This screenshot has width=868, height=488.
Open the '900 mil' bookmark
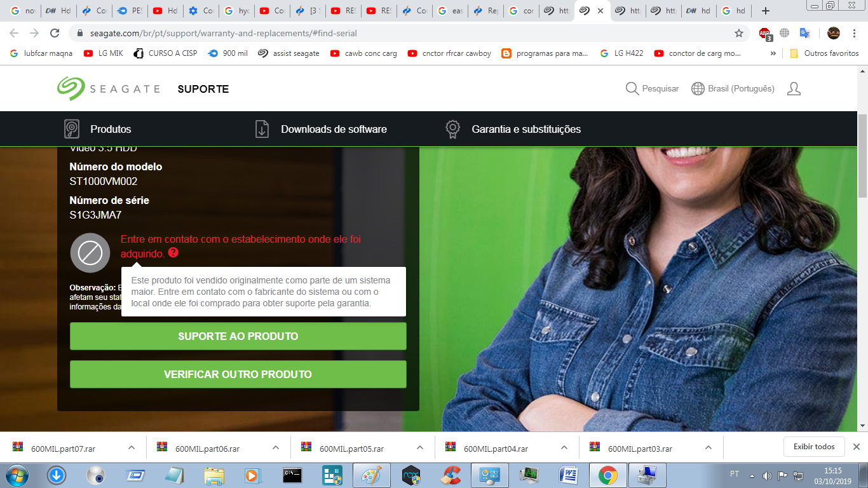click(228, 53)
